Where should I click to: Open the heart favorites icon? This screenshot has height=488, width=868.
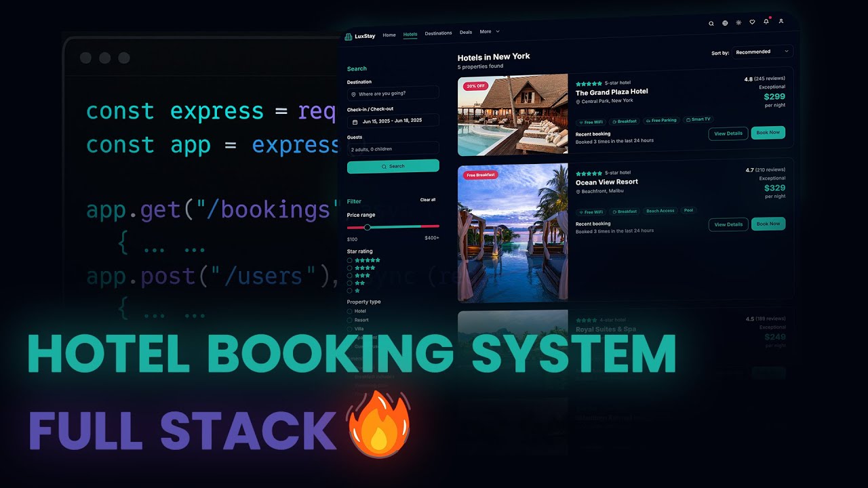pos(752,22)
